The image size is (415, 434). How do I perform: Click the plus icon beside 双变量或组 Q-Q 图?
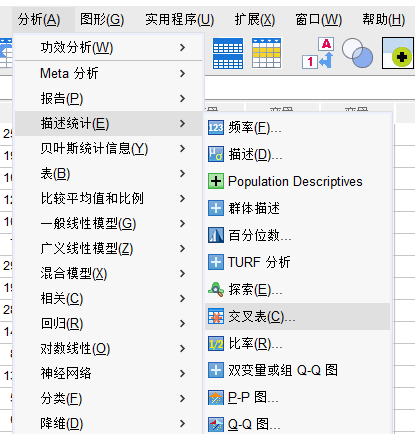tap(216, 370)
